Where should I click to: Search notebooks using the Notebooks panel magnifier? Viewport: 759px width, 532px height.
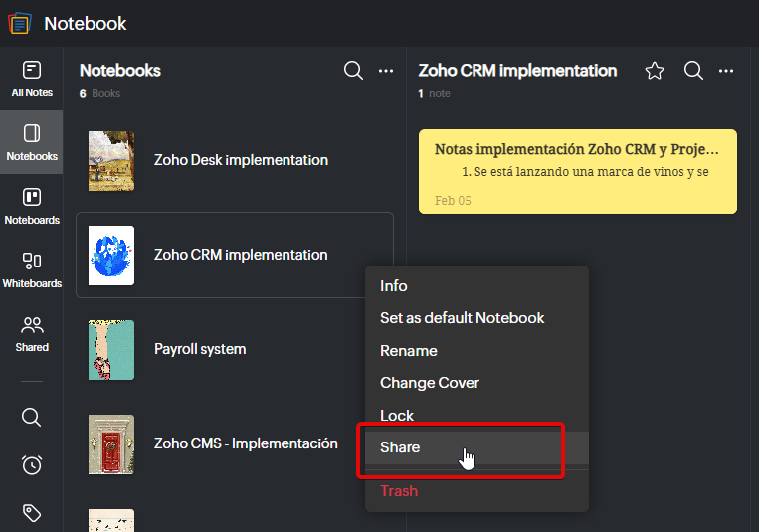[x=353, y=71]
